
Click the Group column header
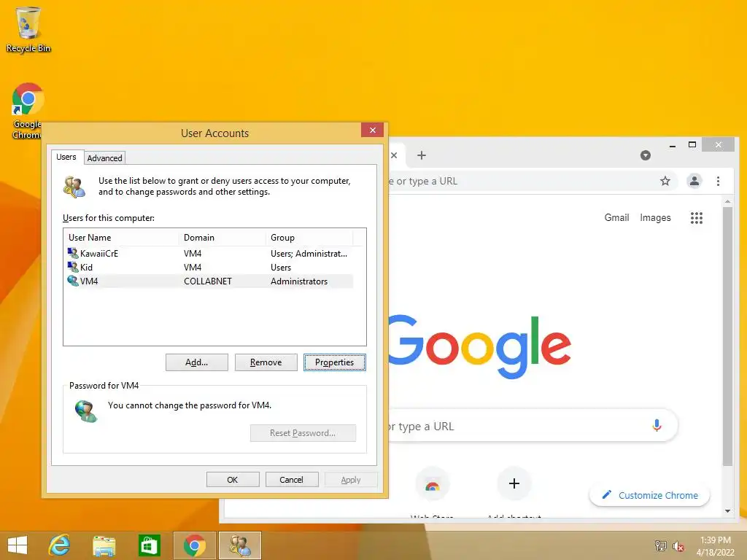(309, 237)
